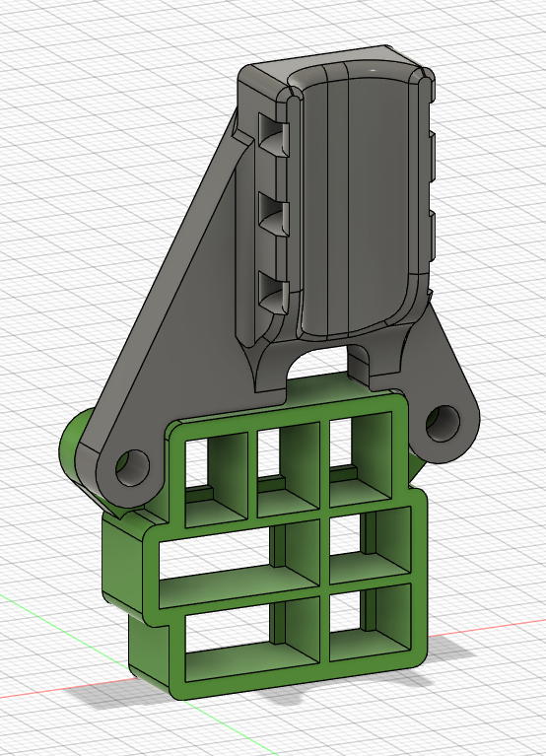Select the top notch on the clip's left side

[x=272, y=135]
